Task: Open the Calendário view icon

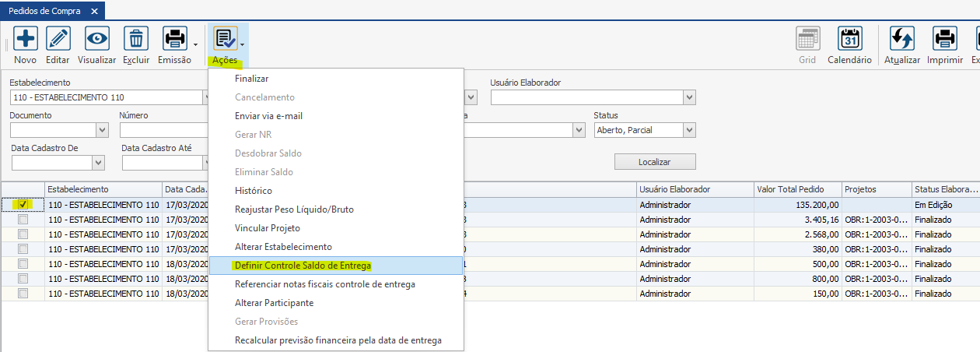Action: click(x=849, y=39)
